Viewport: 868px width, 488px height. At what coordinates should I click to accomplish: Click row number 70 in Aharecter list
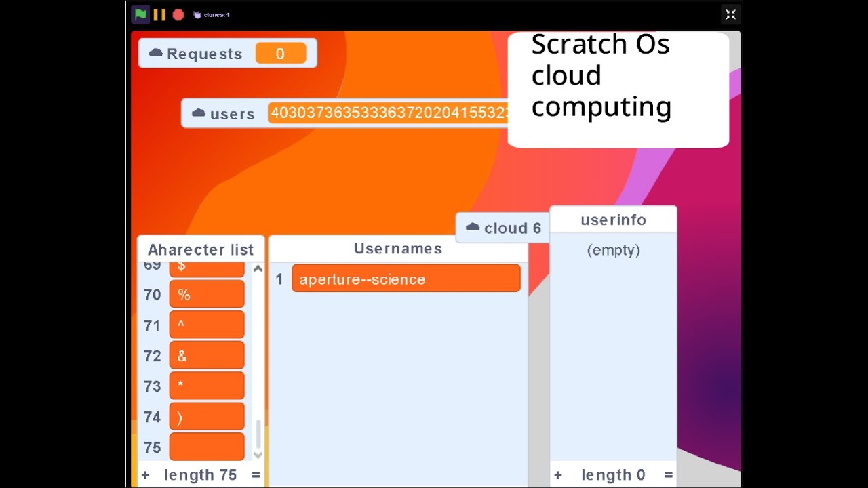tap(153, 295)
